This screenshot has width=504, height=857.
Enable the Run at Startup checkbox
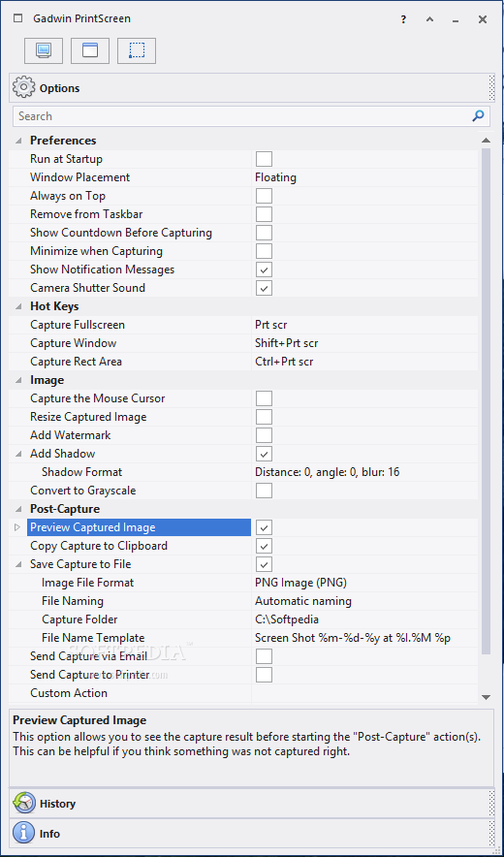[x=264, y=159]
